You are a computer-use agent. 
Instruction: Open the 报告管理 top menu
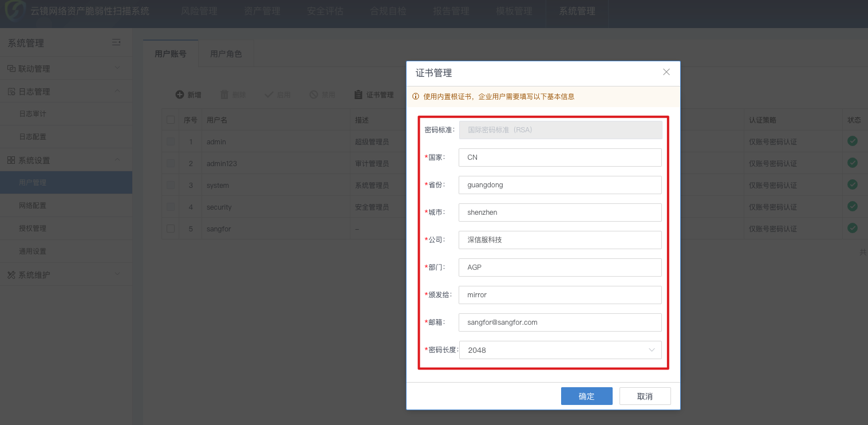[x=451, y=11]
